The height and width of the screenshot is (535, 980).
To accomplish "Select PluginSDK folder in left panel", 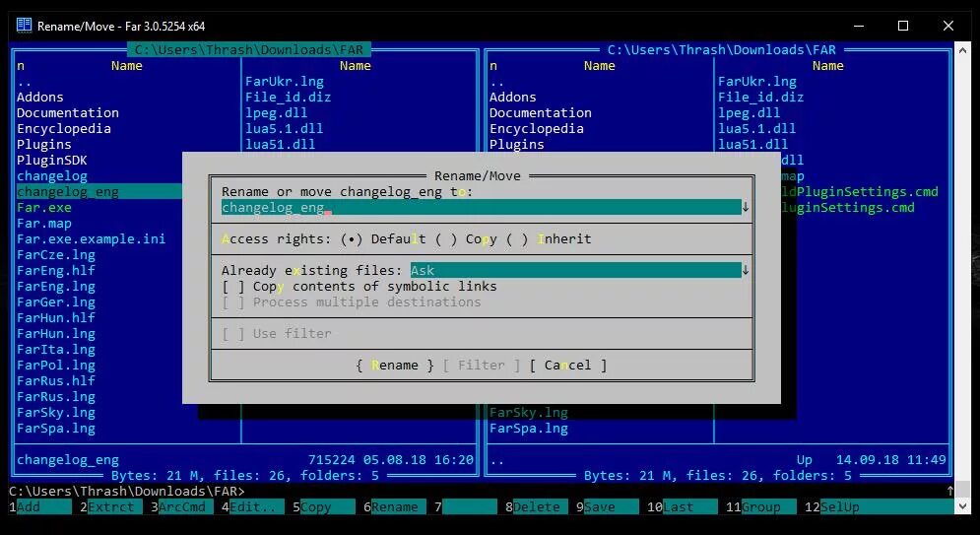I will (x=52, y=160).
